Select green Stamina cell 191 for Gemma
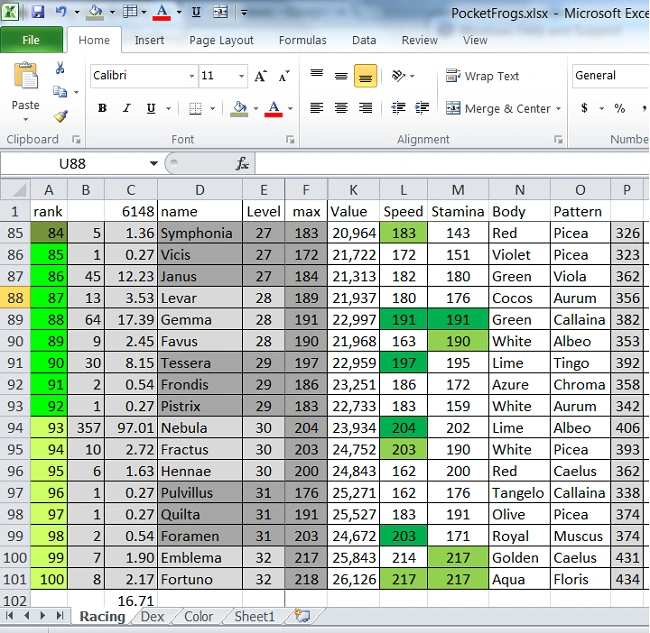Image resolution: width=650 pixels, height=633 pixels. 458,320
